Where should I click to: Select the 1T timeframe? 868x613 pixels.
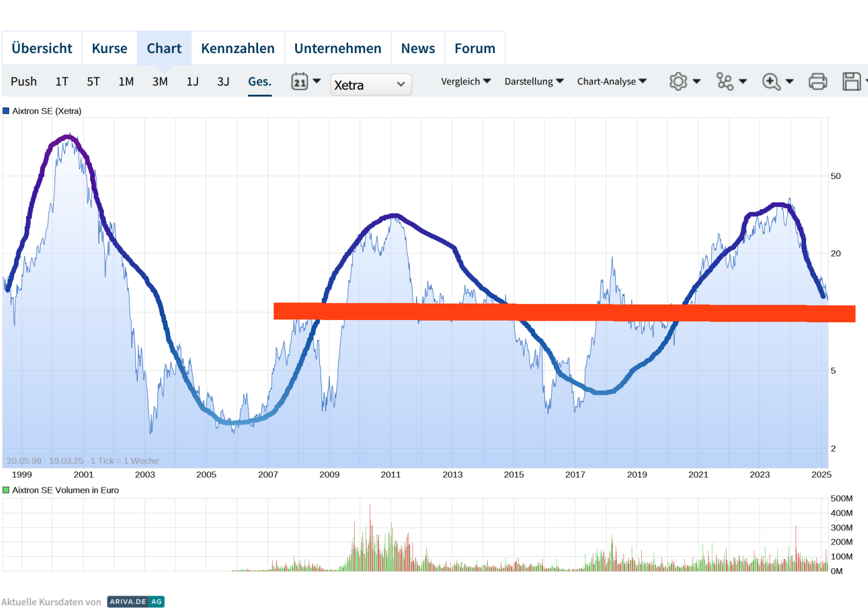click(x=62, y=81)
